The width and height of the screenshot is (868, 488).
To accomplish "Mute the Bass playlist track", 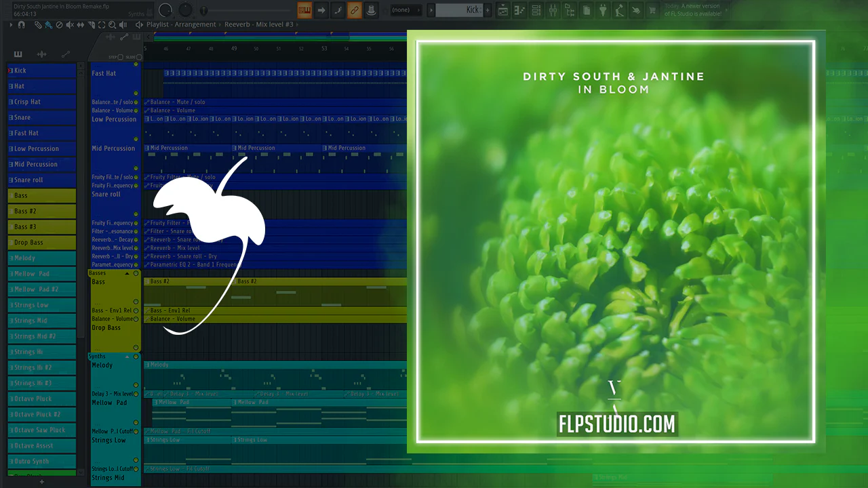I will 136,302.
